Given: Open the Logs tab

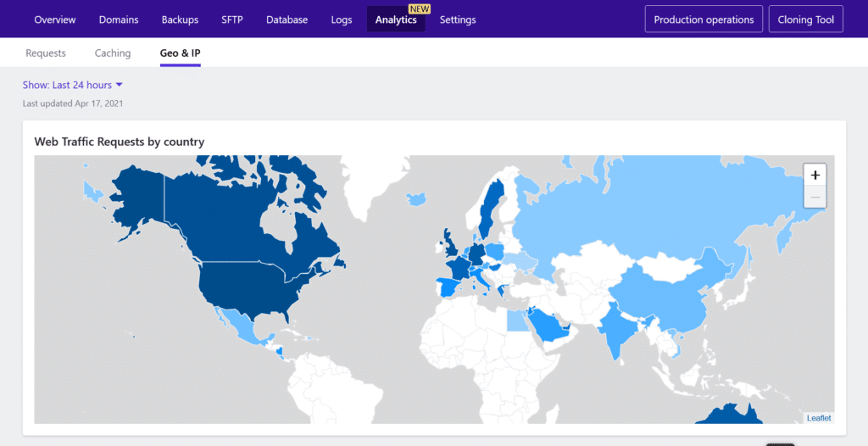Looking at the screenshot, I should click(342, 20).
